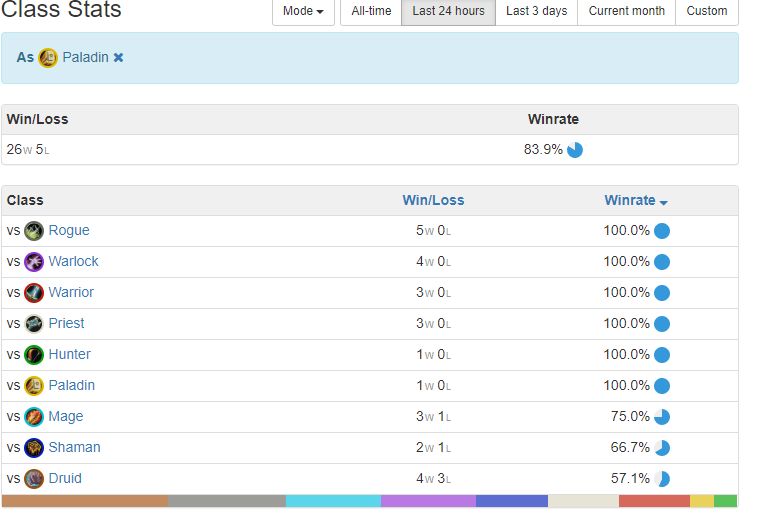Viewport: 764px width, 511px height.
Task: Choose the Custom date range
Action: pyautogui.click(x=707, y=11)
